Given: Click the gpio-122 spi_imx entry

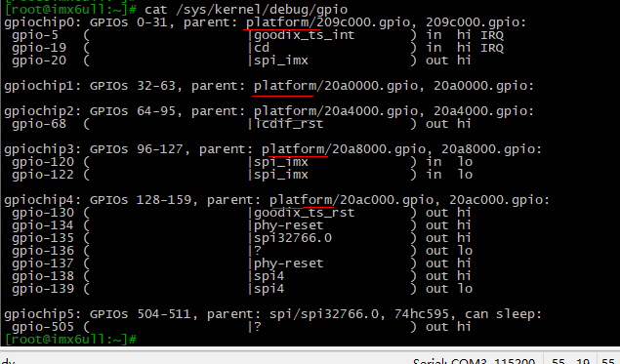Looking at the screenshot, I should click(281, 175).
